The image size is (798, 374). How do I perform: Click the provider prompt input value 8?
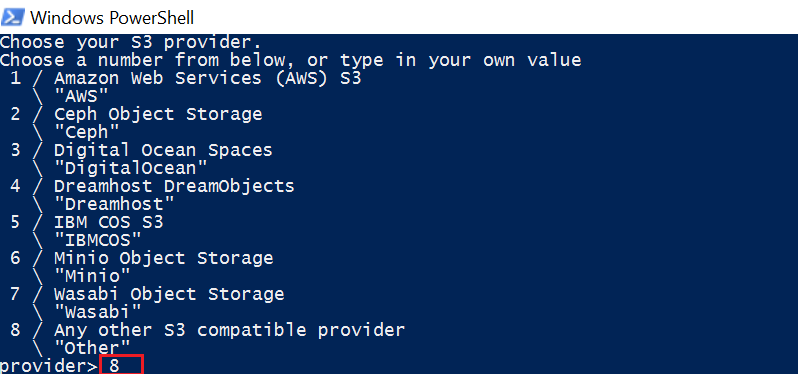pyautogui.click(x=114, y=366)
